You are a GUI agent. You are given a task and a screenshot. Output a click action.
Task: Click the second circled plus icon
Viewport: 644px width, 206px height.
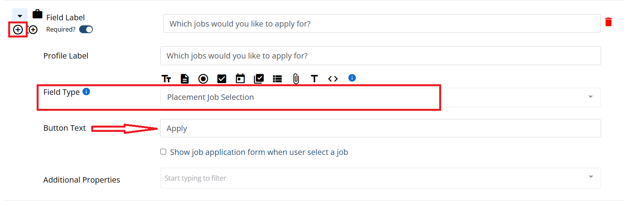click(33, 30)
